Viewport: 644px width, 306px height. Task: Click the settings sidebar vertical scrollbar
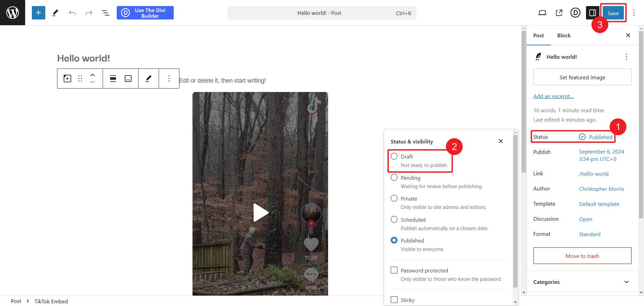click(641, 124)
